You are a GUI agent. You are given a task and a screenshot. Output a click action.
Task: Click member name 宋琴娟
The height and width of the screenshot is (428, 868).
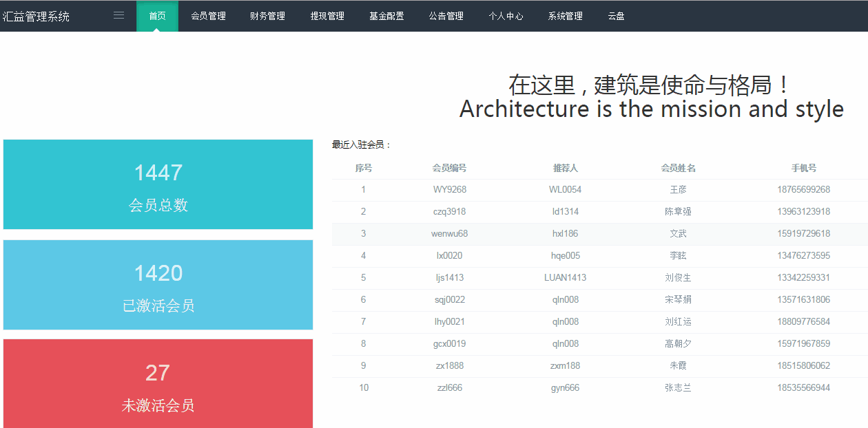pyautogui.click(x=679, y=300)
